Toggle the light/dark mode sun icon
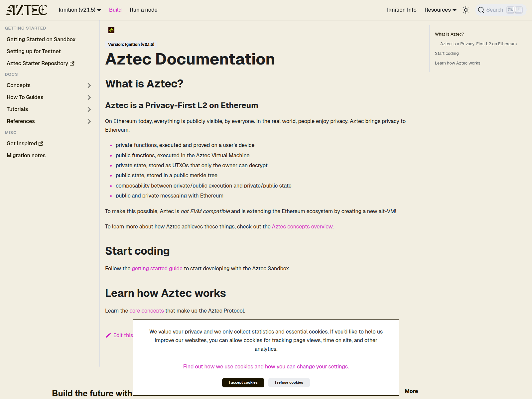The image size is (532, 399). pos(466,10)
